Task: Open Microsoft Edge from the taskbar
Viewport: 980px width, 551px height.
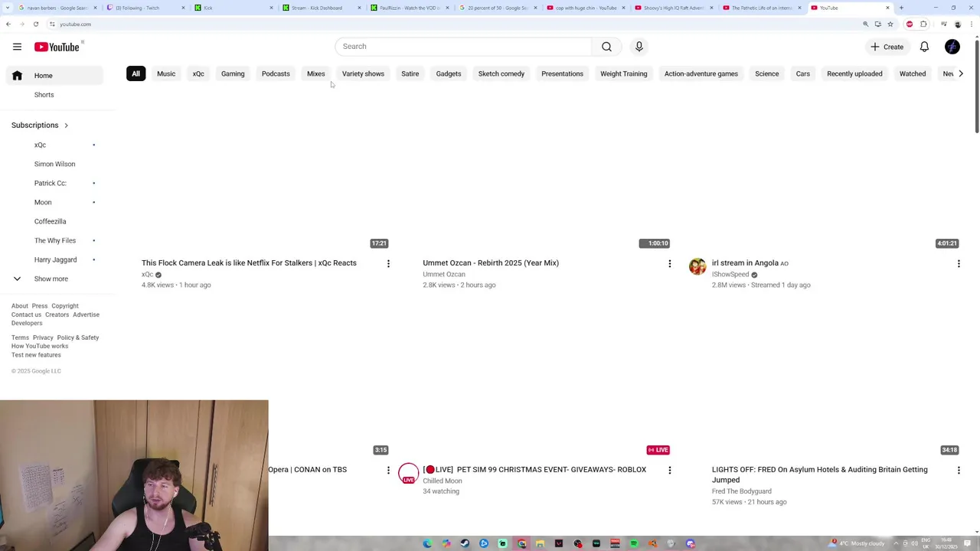Action: click(427, 543)
